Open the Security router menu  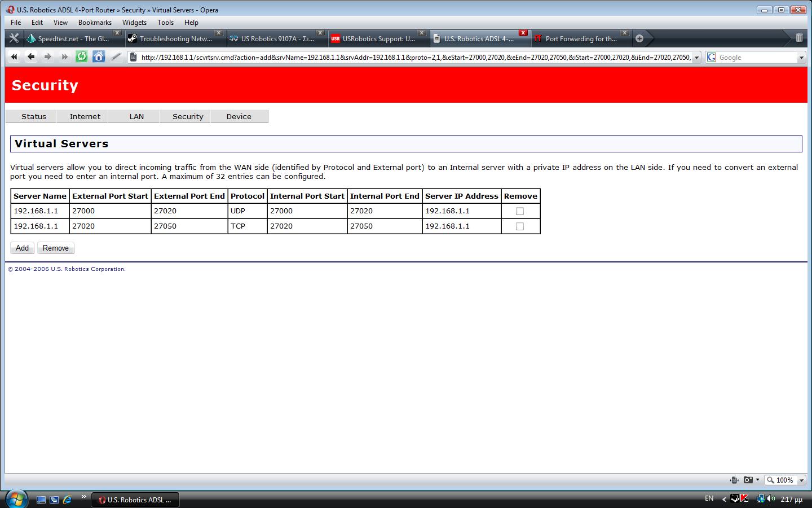tap(188, 116)
